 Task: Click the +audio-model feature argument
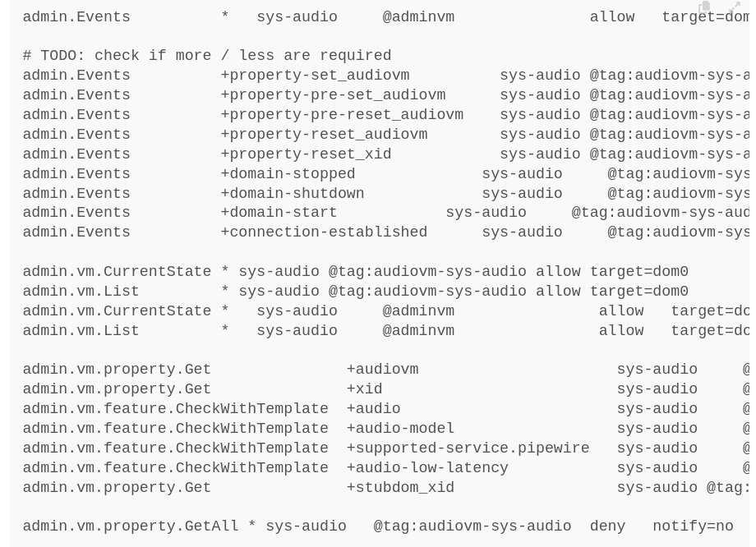click(401, 429)
